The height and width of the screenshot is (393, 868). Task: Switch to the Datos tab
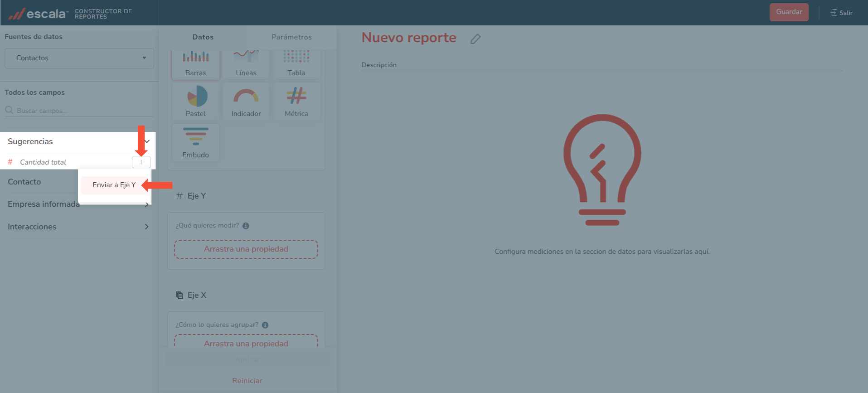203,37
